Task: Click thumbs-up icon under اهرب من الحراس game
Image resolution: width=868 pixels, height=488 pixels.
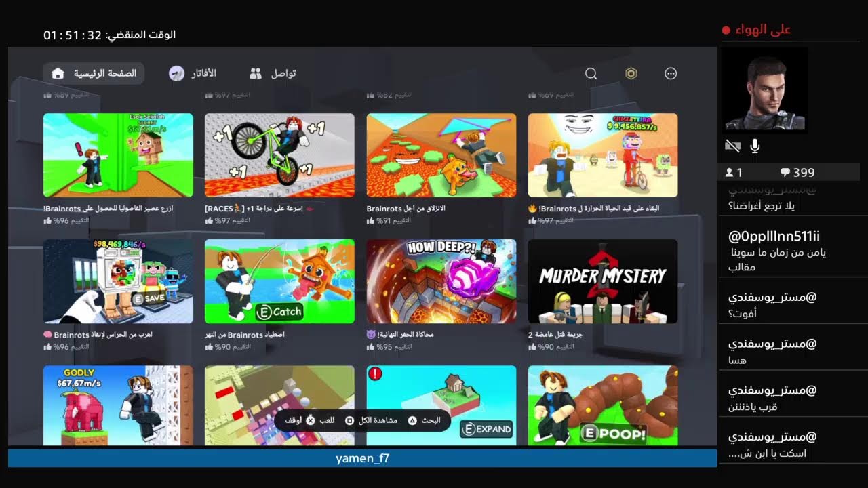Action: (x=48, y=347)
